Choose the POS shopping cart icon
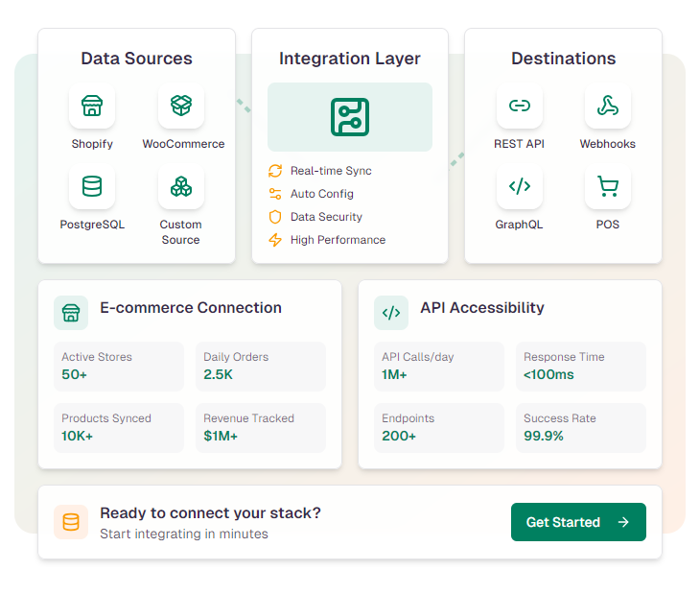Screen dimensions: 700x594 point(608,186)
